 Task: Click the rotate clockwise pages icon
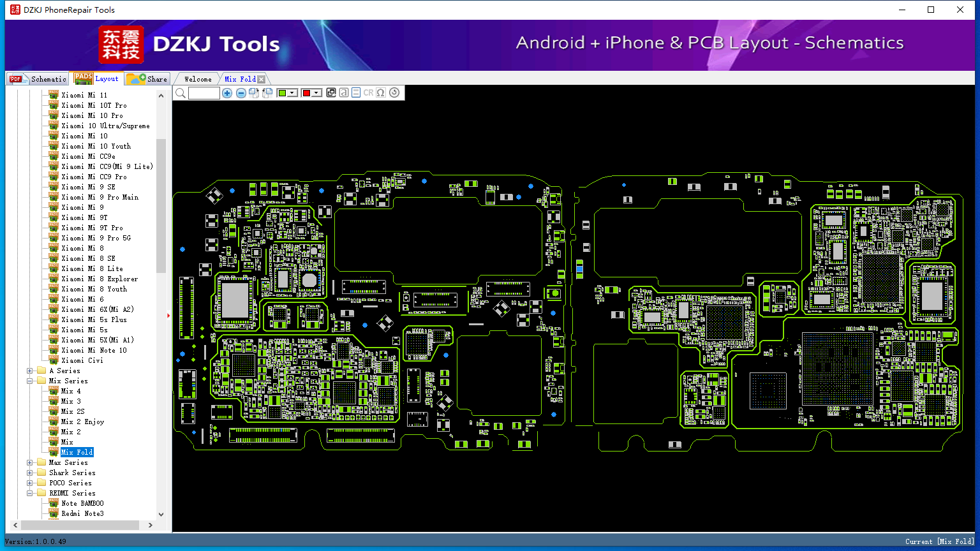pyautogui.click(x=254, y=93)
